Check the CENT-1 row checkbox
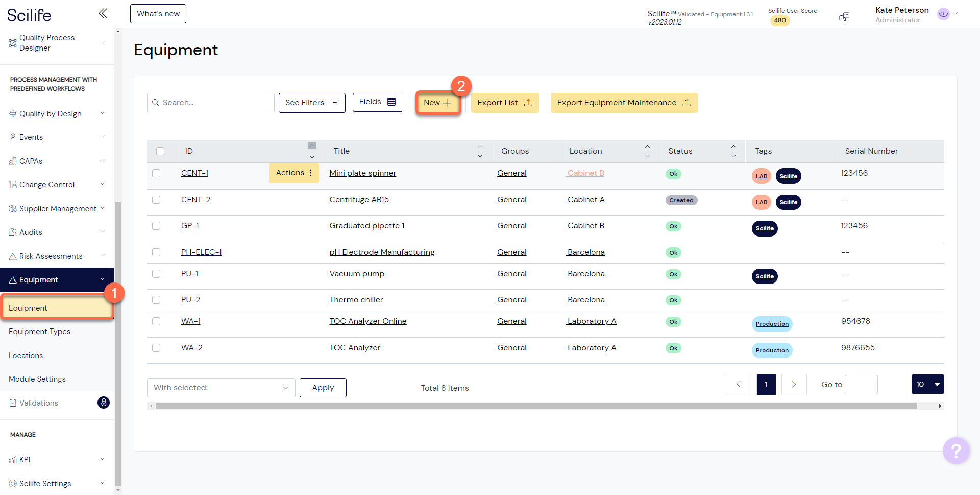The width and height of the screenshot is (980, 495). tap(156, 173)
